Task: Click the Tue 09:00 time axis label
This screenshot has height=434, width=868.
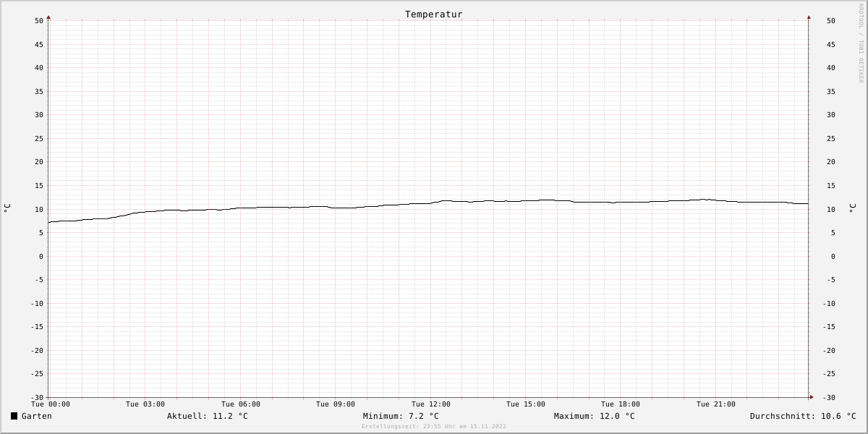Action: [336, 404]
